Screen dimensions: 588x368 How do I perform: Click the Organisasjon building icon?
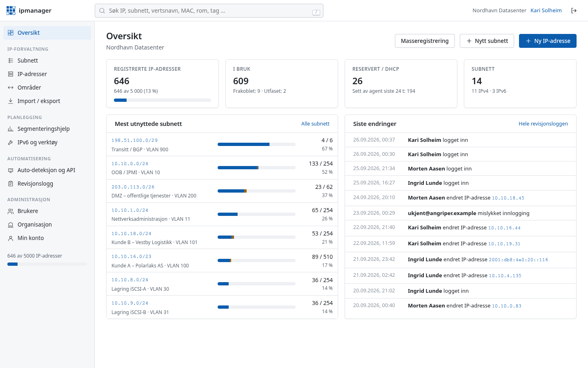(11, 224)
